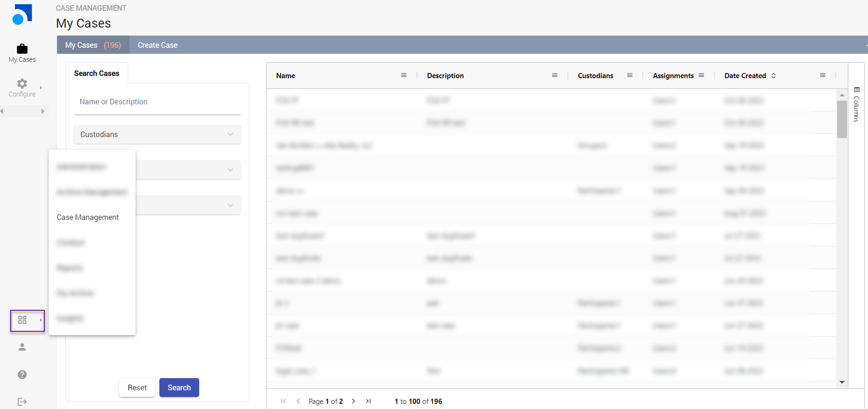The image size is (868, 409).
Task: Open the applications grid icon
Action: click(22, 320)
